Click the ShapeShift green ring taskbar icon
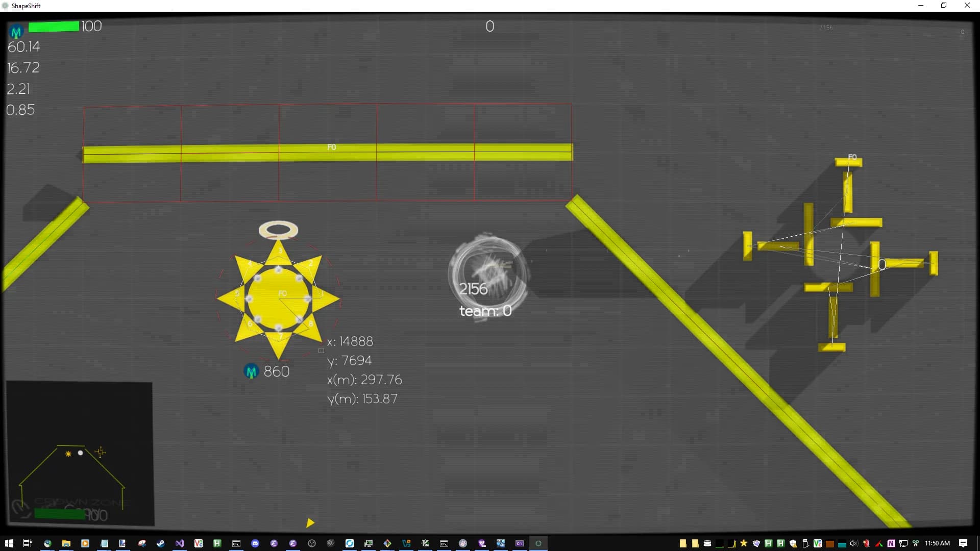 (x=538, y=543)
